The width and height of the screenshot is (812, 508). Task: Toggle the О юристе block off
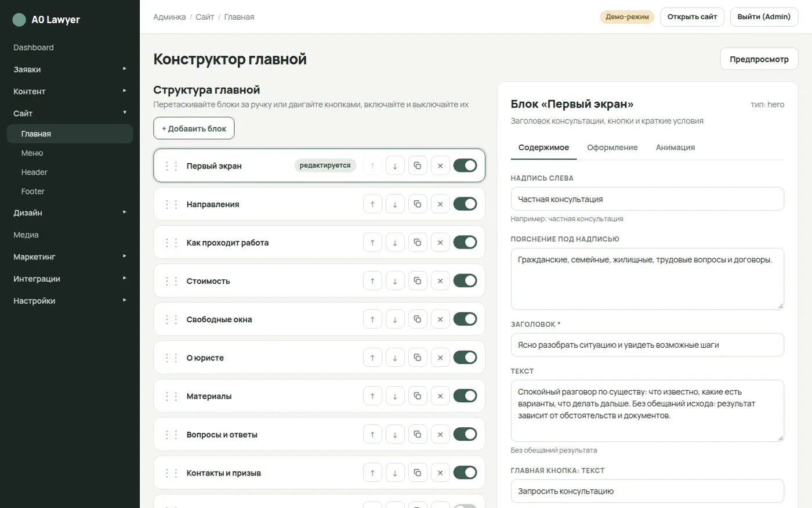coord(465,357)
